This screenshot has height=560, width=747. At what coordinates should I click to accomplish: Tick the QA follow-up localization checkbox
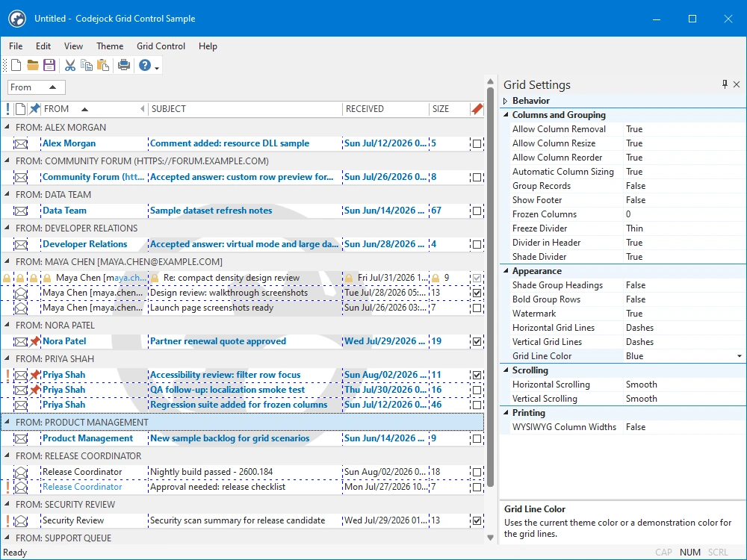click(477, 390)
